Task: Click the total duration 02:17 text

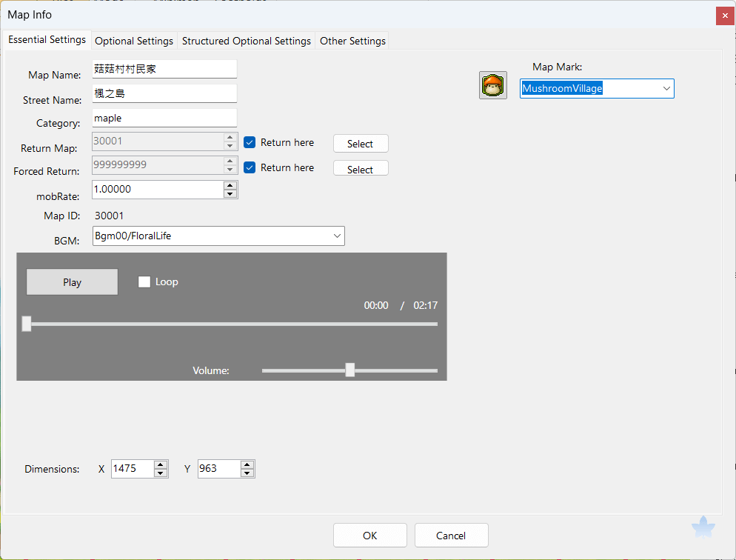Action: point(425,306)
